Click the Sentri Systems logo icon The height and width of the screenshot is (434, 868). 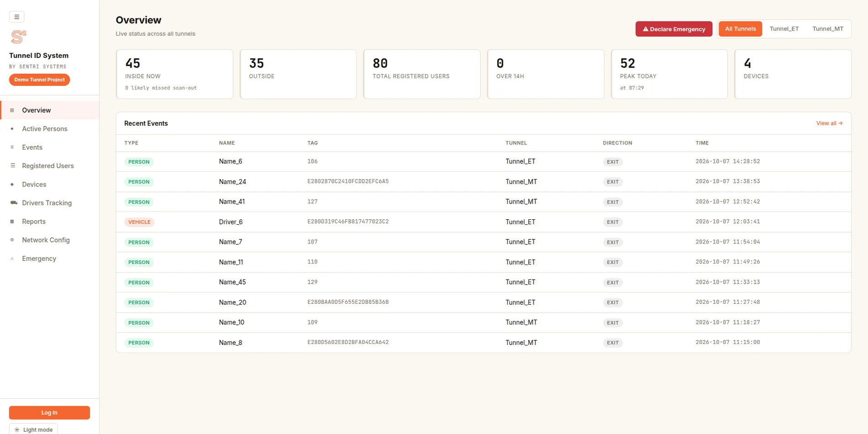tap(18, 37)
